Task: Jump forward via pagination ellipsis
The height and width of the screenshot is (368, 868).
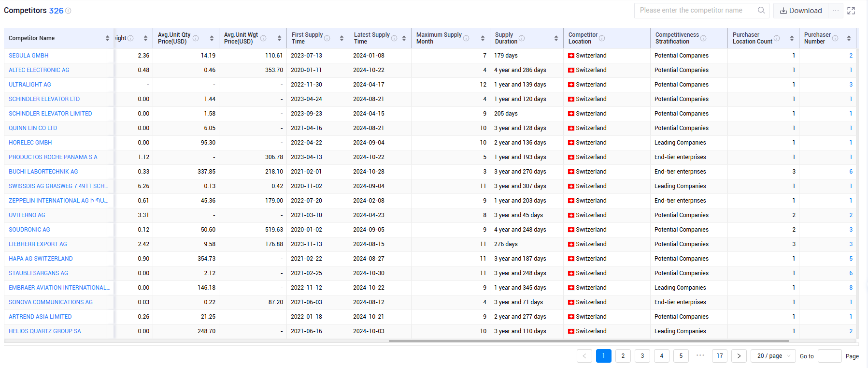Action: pos(700,355)
